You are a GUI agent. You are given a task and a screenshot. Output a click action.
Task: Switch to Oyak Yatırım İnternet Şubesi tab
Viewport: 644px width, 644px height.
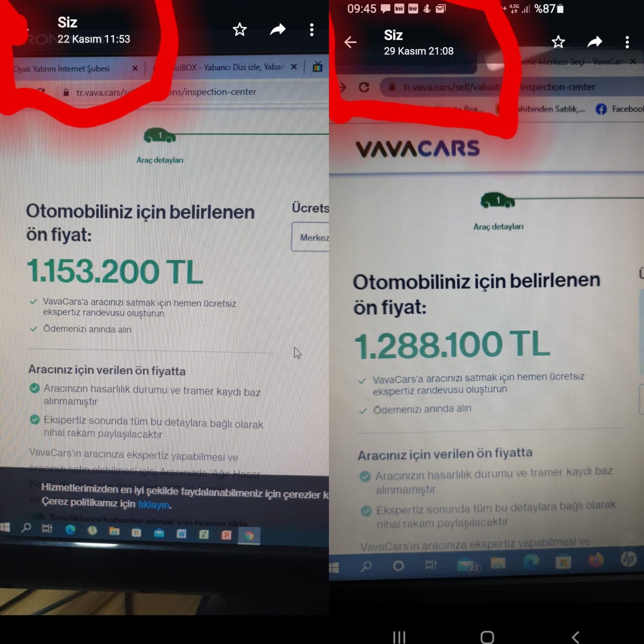click(x=62, y=69)
